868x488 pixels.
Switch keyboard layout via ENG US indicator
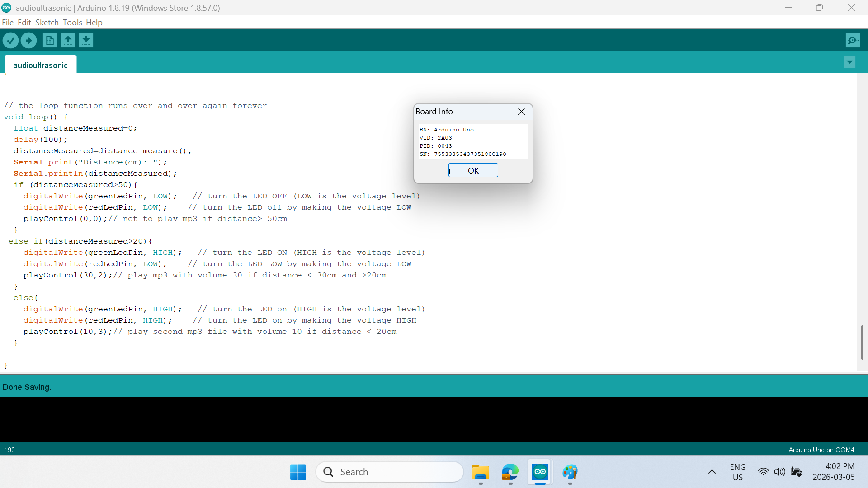[737, 472]
